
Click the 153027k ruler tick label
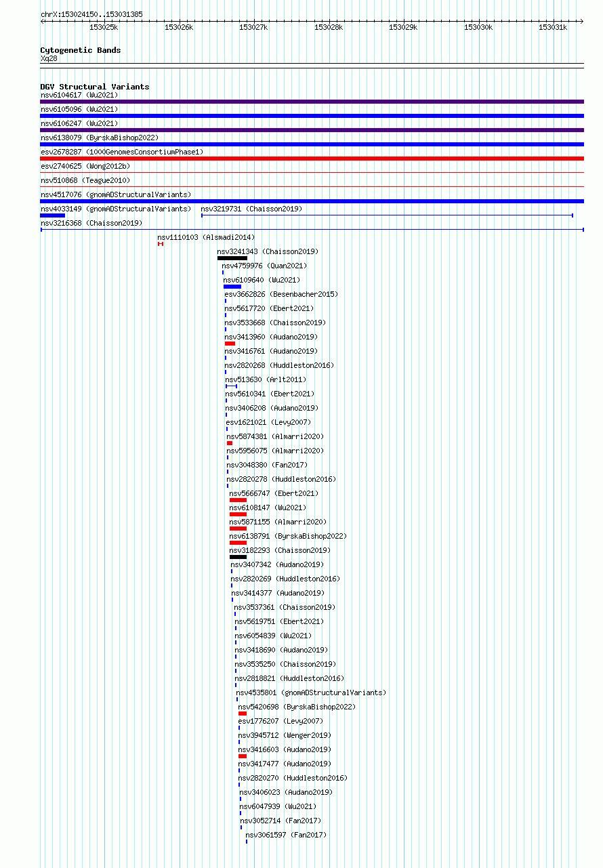tap(253, 27)
